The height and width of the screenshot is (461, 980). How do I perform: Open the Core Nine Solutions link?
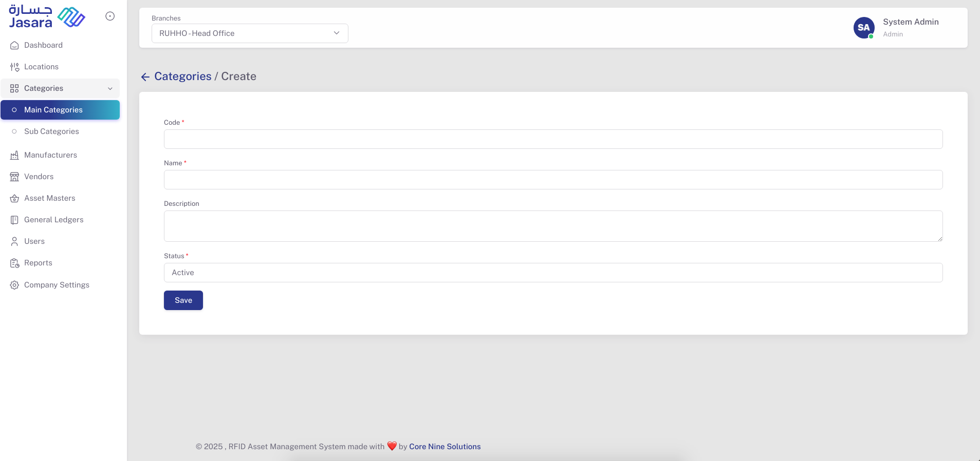(x=445, y=447)
